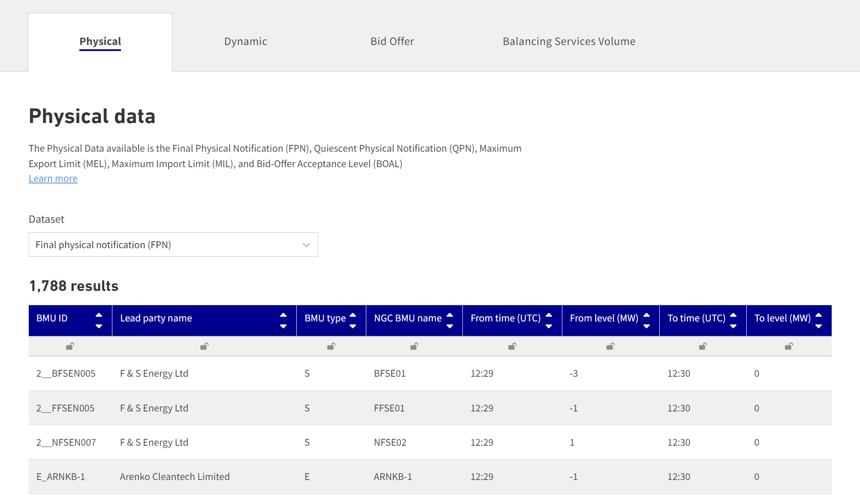860x504 pixels.
Task: Toggle descending sort on BMU ID column
Action: (99, 327)
